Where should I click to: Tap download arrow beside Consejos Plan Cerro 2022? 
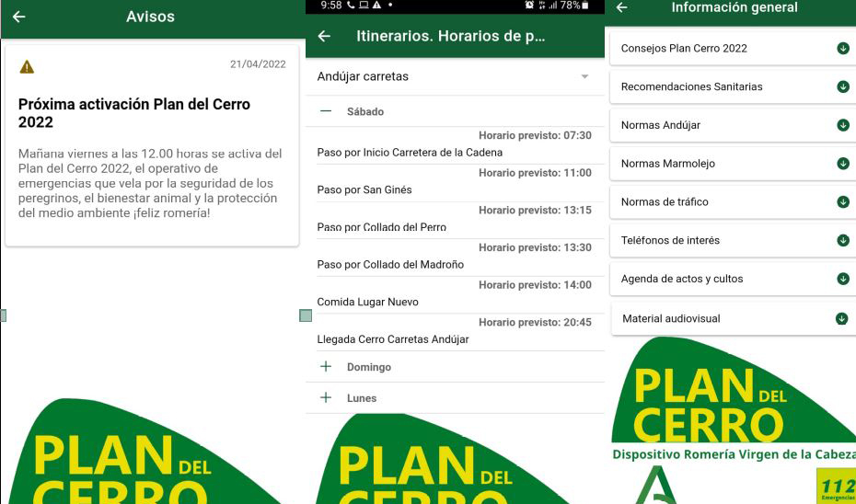tap(841, 49)
